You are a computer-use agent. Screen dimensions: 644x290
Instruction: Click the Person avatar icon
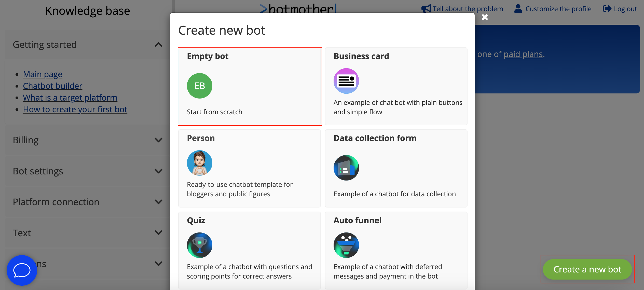(x=199, y=163)
